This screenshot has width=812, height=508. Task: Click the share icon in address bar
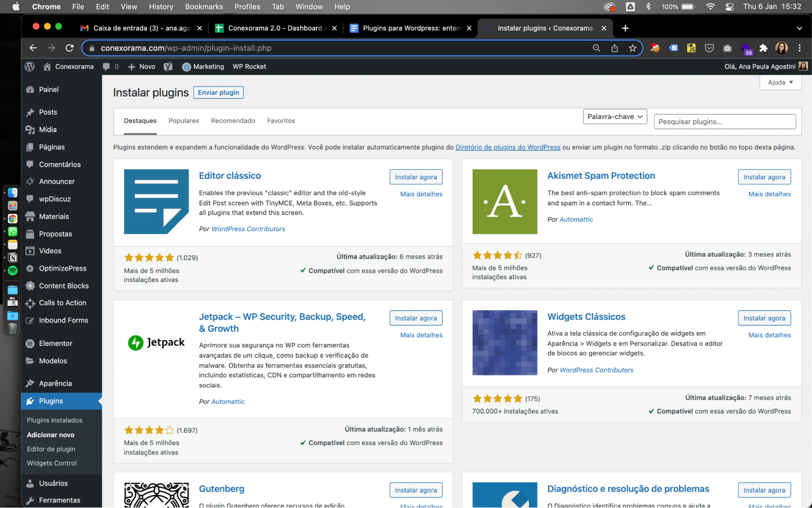pos(615,48)
